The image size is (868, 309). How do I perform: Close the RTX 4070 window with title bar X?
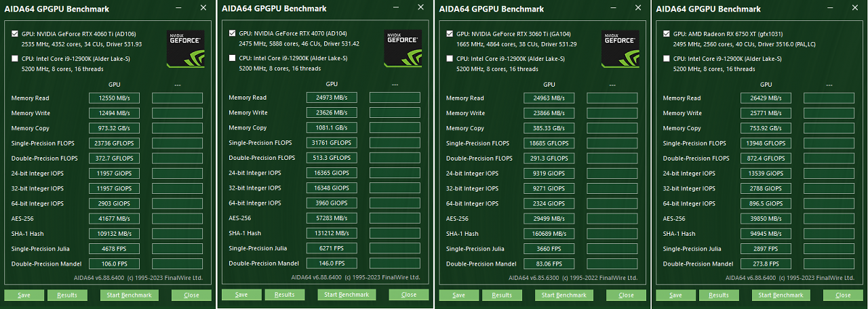[x=421, y=8]
